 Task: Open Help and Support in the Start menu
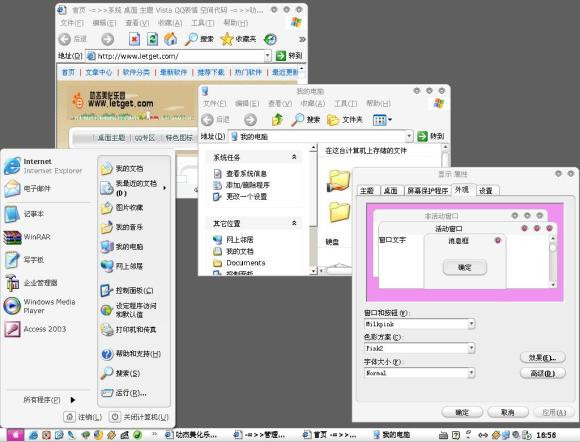tap(131, 354)
